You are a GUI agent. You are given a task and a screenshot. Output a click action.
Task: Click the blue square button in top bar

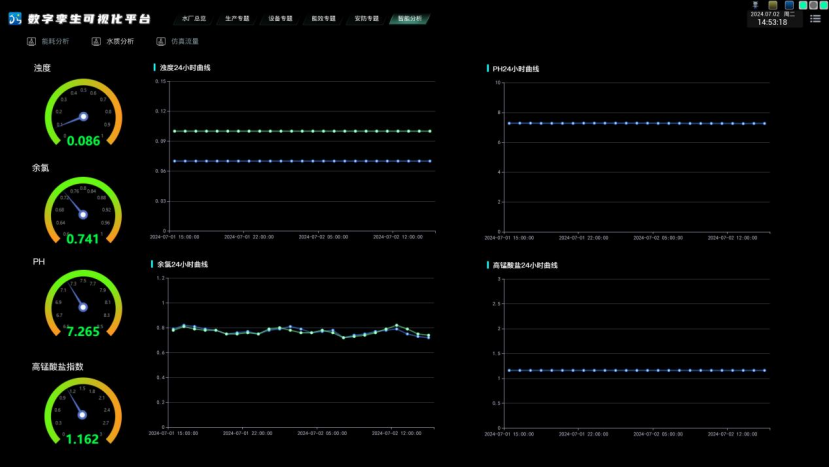tap(789, 5)
